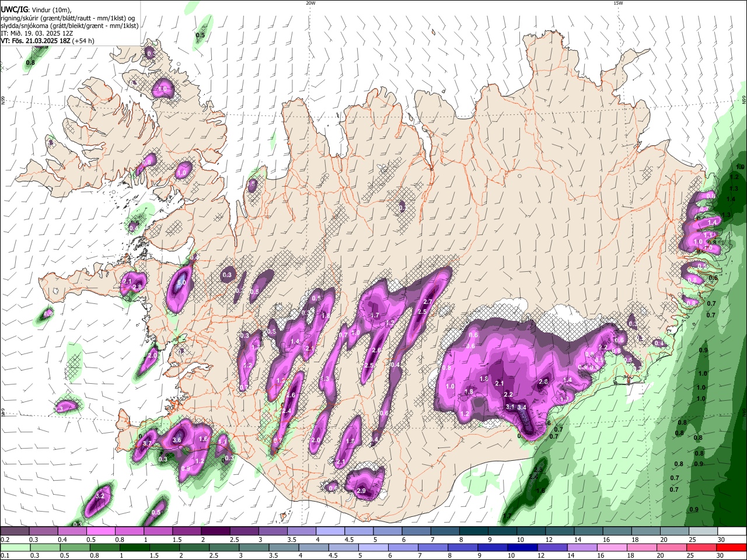The height and width of the screenshot is (560, 747).
Task: Click the '2.8' value beside '2.1'
Action: (138, 287)
